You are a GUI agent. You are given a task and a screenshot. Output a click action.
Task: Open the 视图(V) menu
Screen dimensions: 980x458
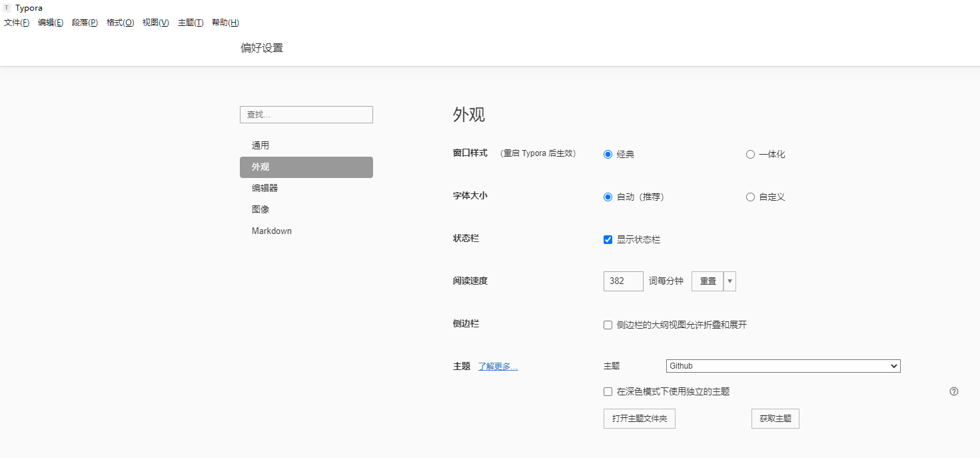pos(155,23)
